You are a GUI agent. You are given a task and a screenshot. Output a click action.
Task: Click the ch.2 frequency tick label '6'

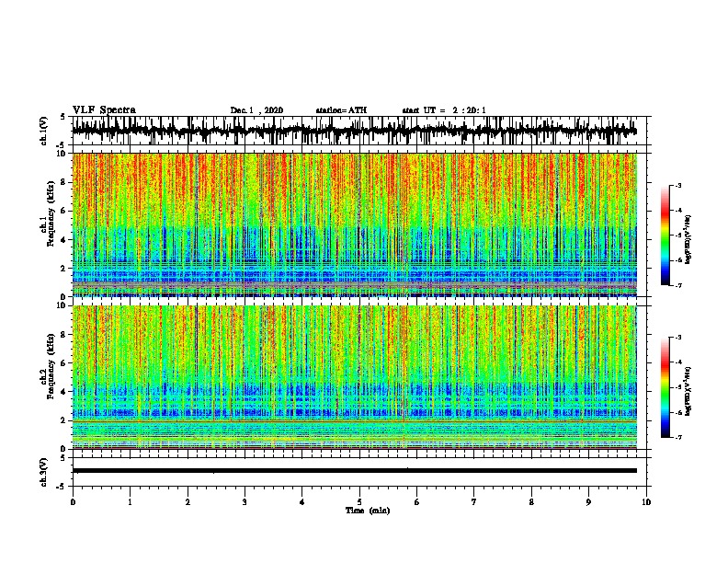[x=64, y=363]
